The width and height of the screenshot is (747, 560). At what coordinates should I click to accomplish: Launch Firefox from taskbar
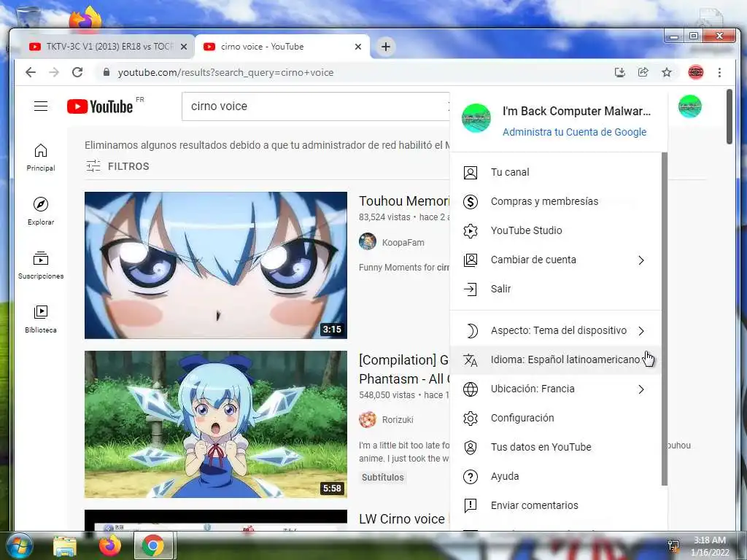(x=109, y=545)
